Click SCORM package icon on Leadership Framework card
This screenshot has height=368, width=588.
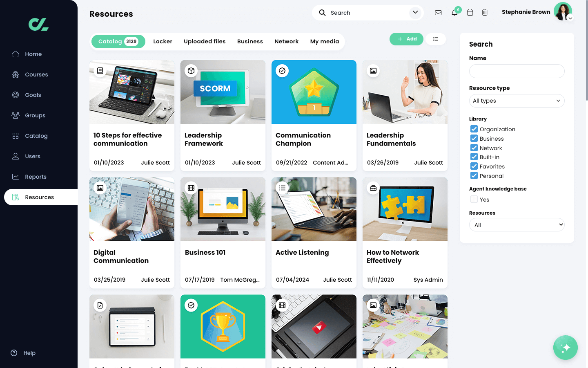(x=191, y=71)
